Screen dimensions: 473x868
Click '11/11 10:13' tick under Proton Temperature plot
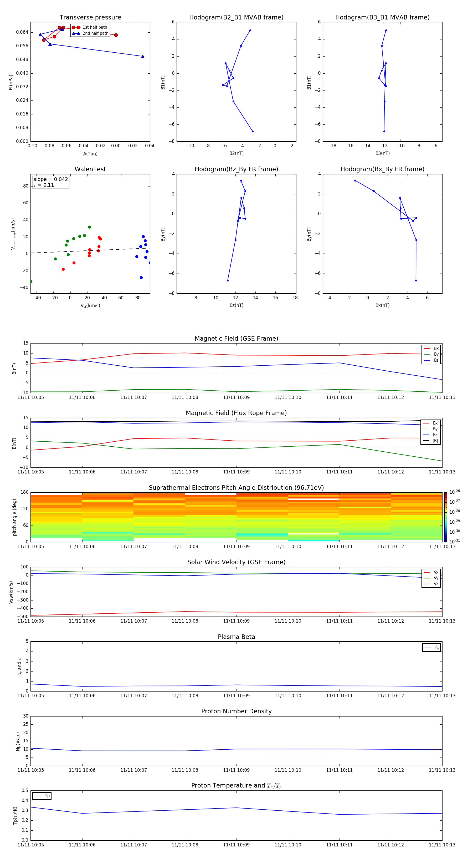(x=442, y=845)
